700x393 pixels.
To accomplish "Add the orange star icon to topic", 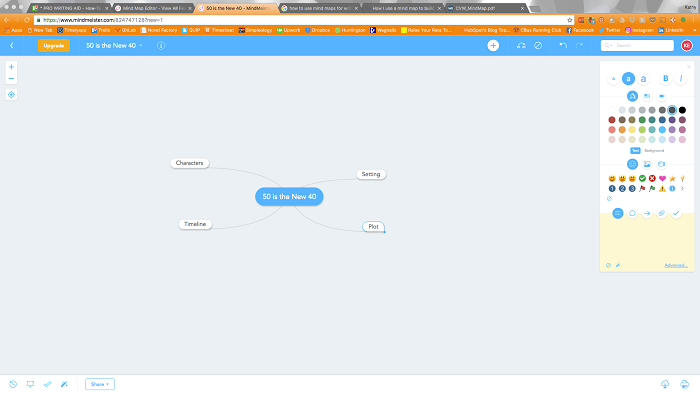I will tap(672, 179).
